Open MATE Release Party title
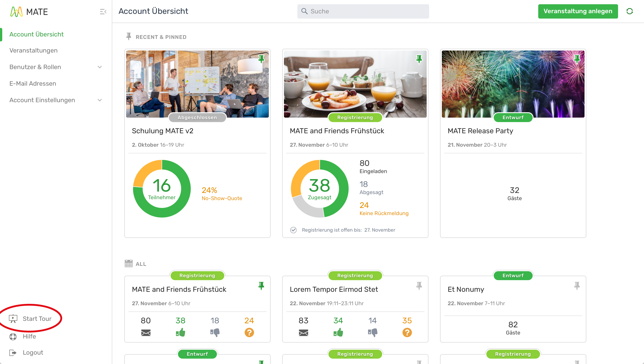The height and width of the screenshot is (364, 644). tap(480, 131)
